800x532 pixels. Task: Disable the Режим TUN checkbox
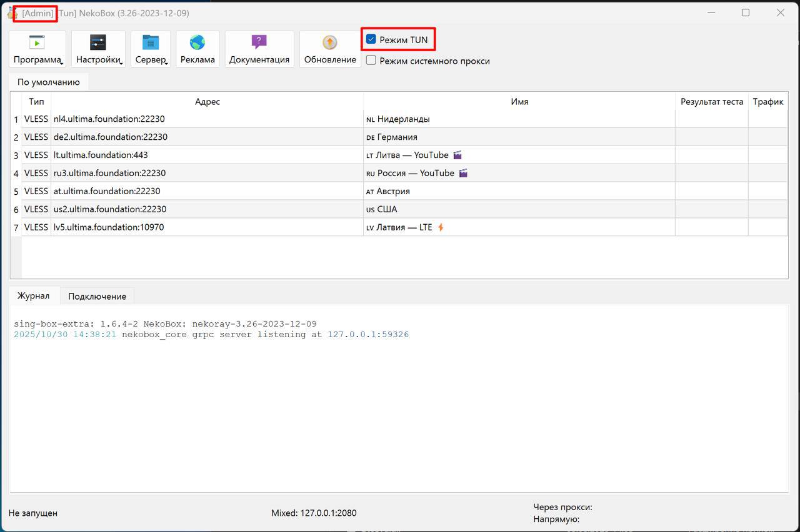coord(371,39)
